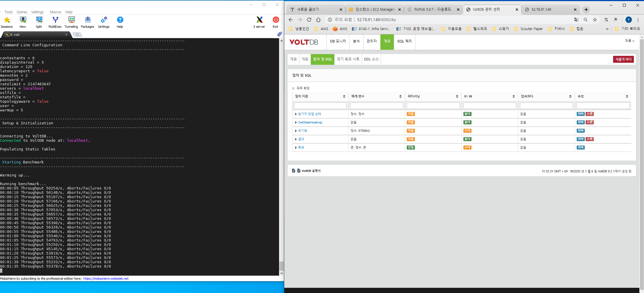The height and width of the screenshot is (293, 644).
Task: Expand the '결과' procedure row
Action: point(296,139)
